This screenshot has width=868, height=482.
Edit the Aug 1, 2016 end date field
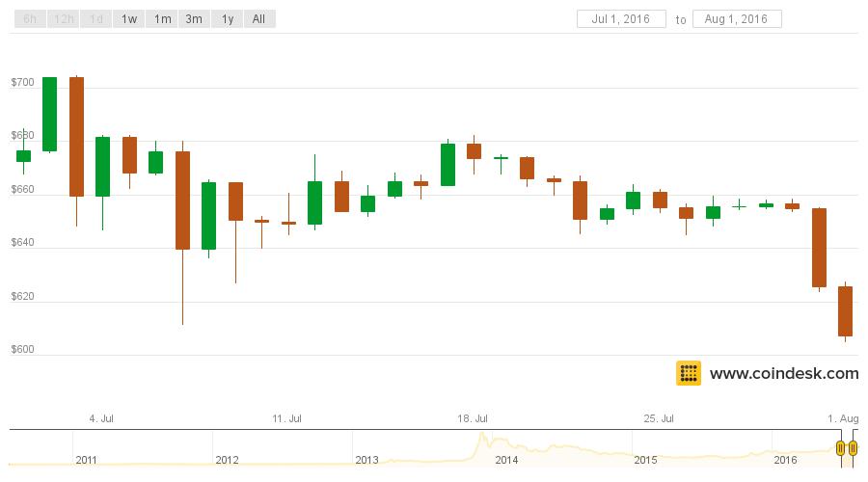(737, 19)
